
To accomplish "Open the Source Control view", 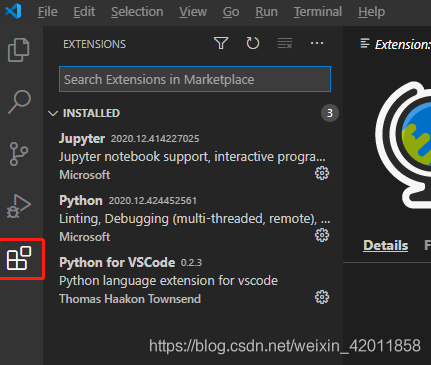I will click(19, 154).
